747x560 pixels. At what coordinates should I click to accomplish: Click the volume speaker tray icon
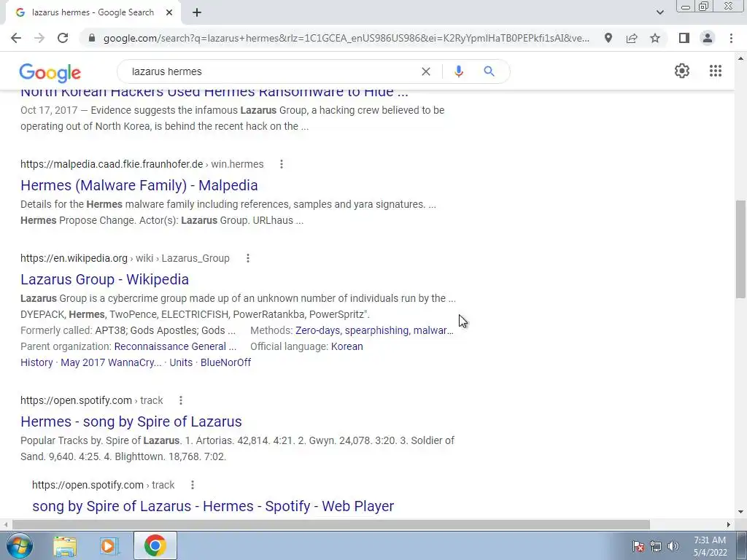673,546
